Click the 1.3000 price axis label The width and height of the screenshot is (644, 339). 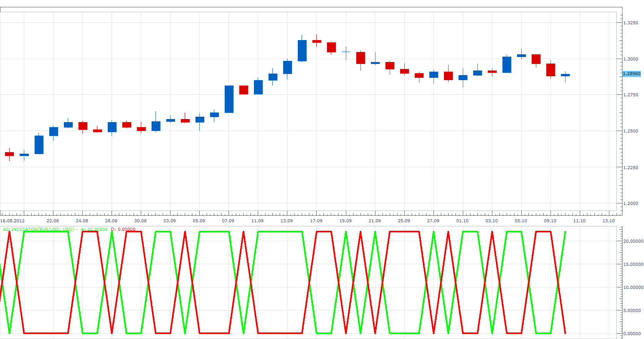[x=631, y=59]
